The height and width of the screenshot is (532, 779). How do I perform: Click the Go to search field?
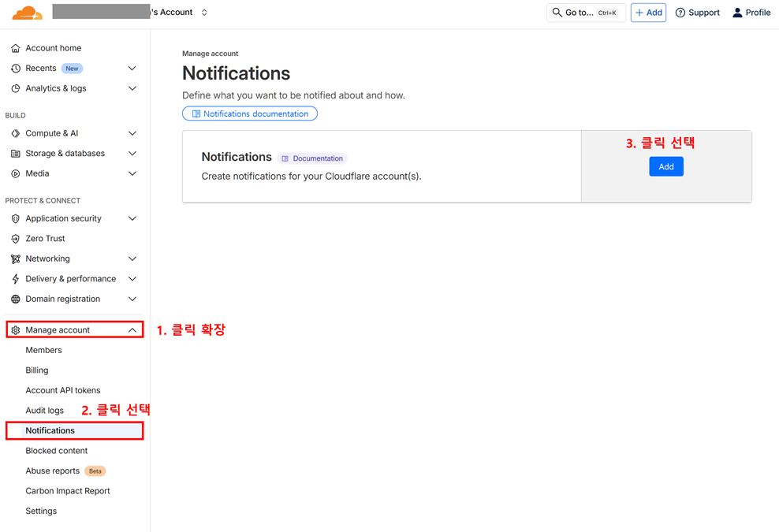(586, 13)
